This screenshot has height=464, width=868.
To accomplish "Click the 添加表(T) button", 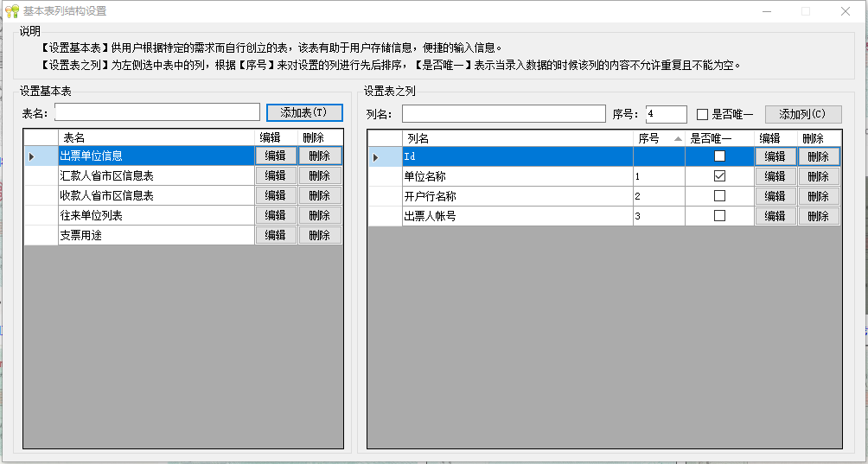I will (304, 113).
